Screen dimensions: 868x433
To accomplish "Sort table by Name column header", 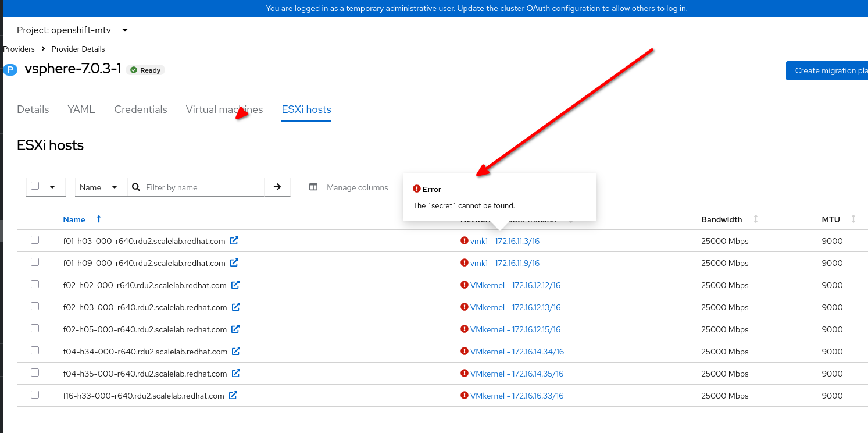I will coord(74,219).
